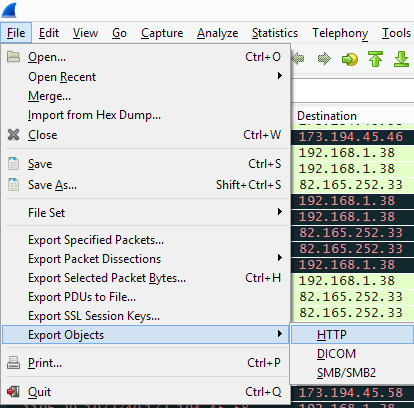Screen dimensions: 414x408
Task: Expand Export Packet Dissections submenu arrow
Action: point(280,258)
